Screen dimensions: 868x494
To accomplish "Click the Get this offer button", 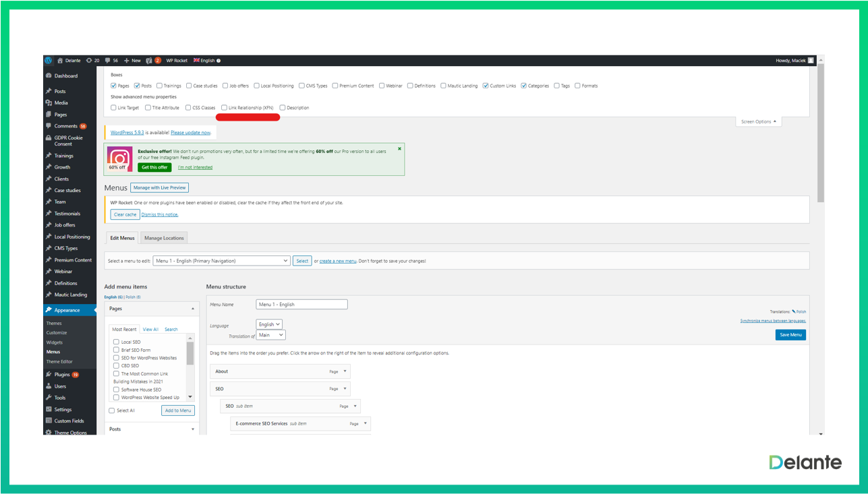I will coord(154,167).
